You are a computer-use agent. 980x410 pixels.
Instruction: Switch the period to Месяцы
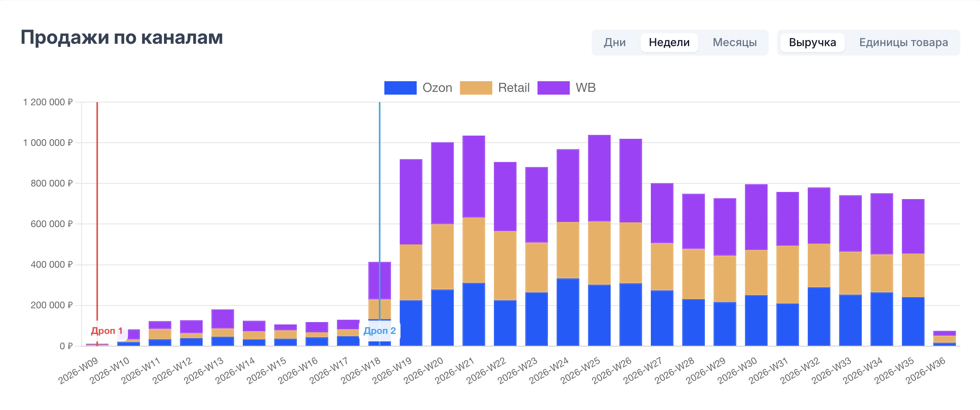(734, 42)
